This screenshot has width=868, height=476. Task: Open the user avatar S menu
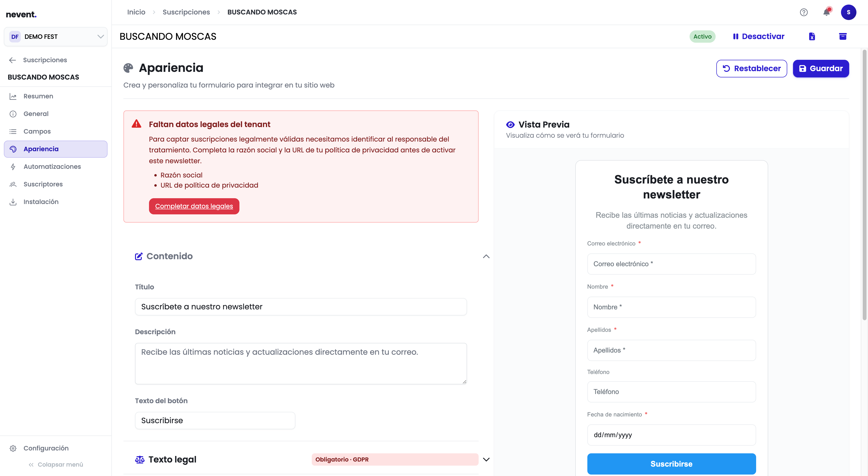[x=848, y=12]
